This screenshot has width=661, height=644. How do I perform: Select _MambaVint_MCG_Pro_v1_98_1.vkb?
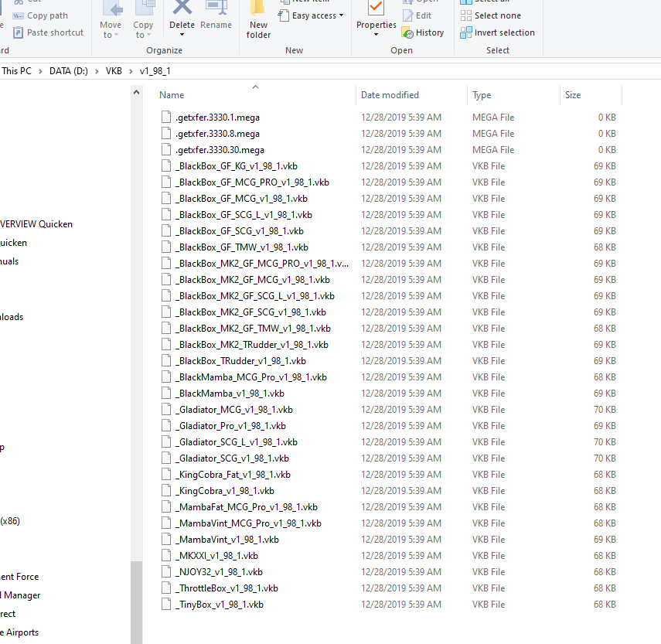(249, 523)
